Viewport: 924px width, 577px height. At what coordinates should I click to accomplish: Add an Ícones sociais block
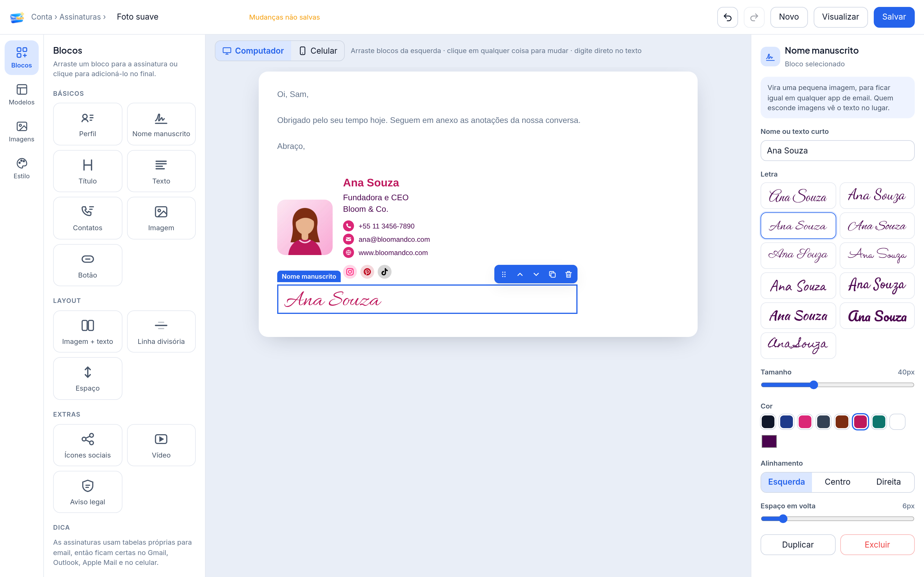[x=87, y=445]
